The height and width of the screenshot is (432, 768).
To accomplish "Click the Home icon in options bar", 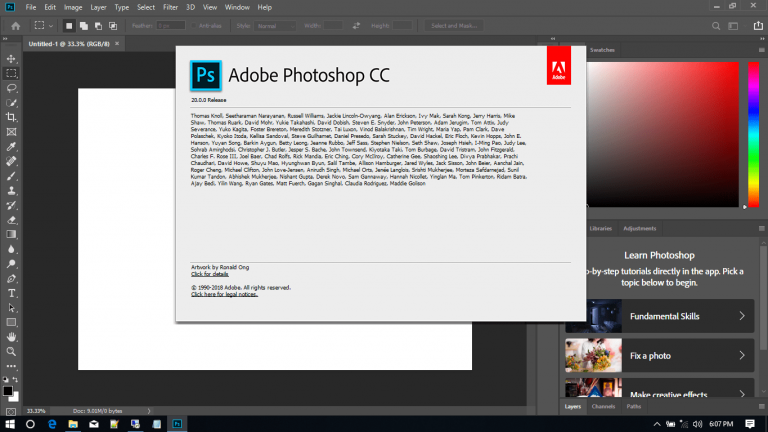I will (16, 26).
